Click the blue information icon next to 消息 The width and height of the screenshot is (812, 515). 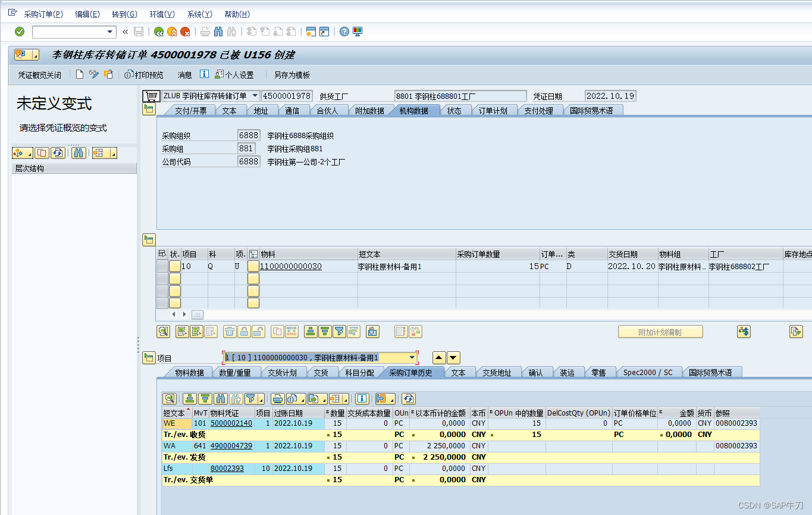(204, 74)
